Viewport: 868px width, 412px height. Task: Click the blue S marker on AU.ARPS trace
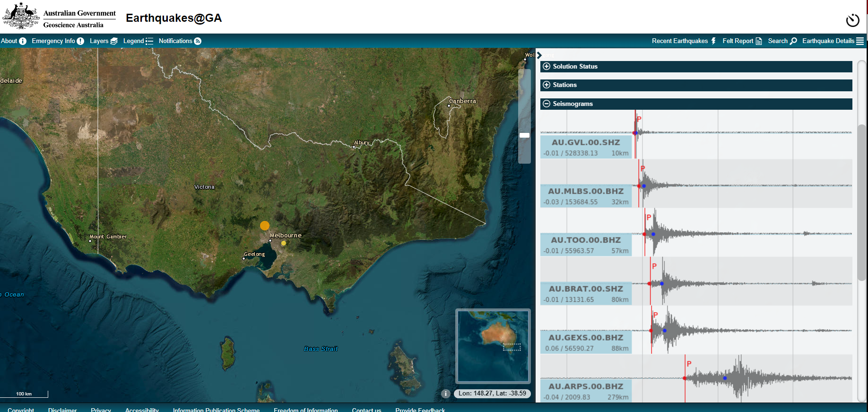point(725,378)
